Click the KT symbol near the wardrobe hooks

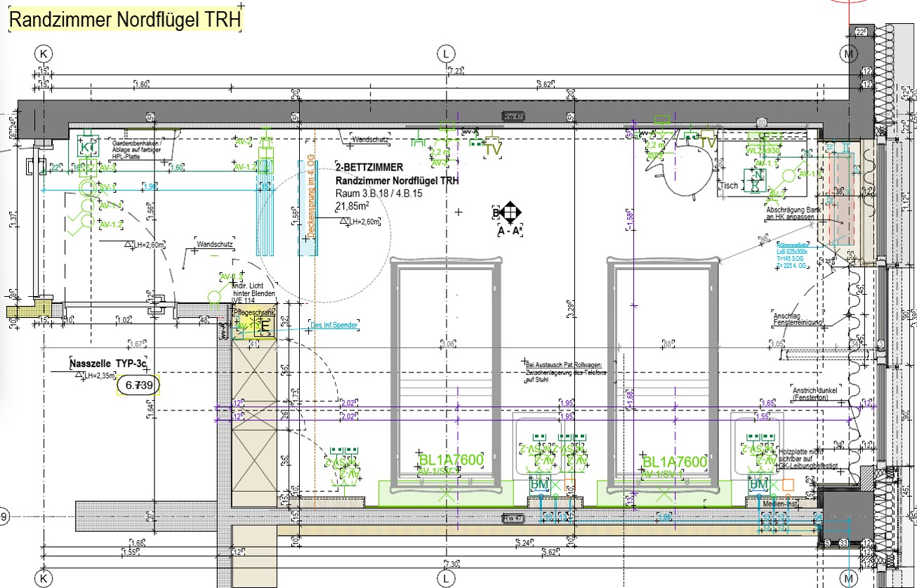(87, 149)
